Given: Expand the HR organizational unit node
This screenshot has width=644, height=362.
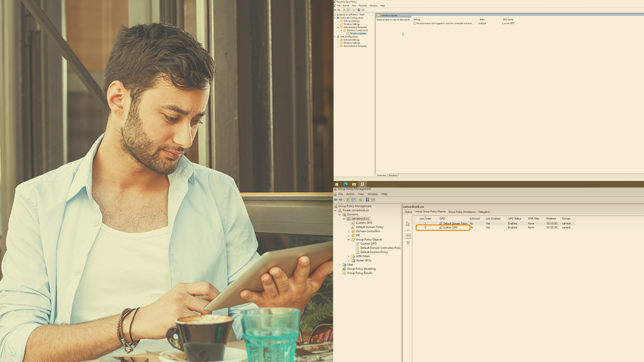Looking at the screenshot, I should click(x=348, y=235).
